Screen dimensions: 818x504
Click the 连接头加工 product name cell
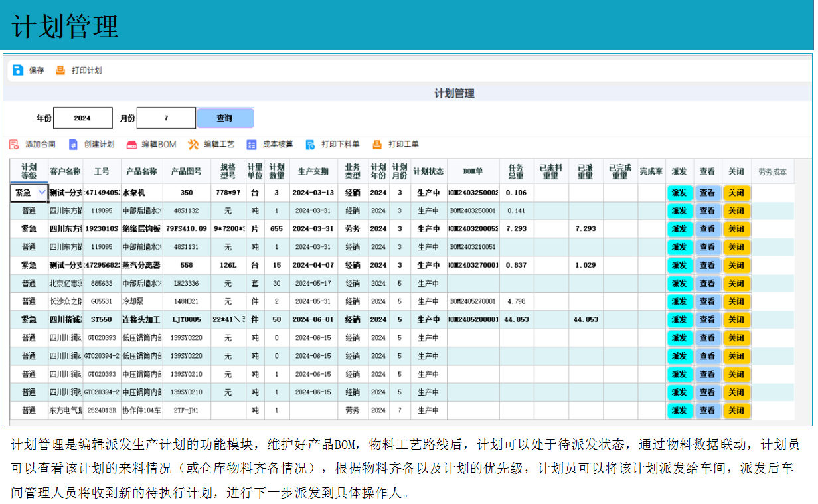click(141, 319)
